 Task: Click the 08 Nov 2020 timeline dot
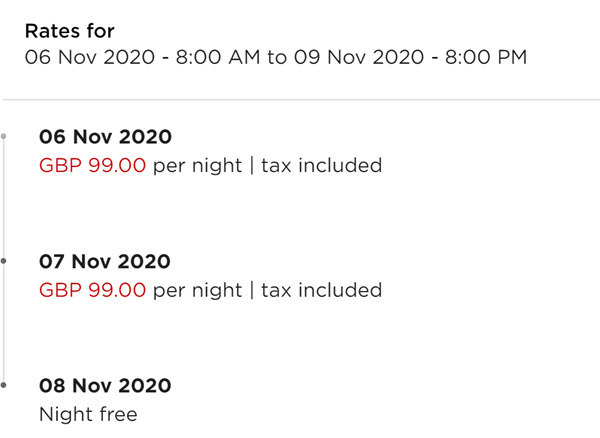(x=3, y=385)
